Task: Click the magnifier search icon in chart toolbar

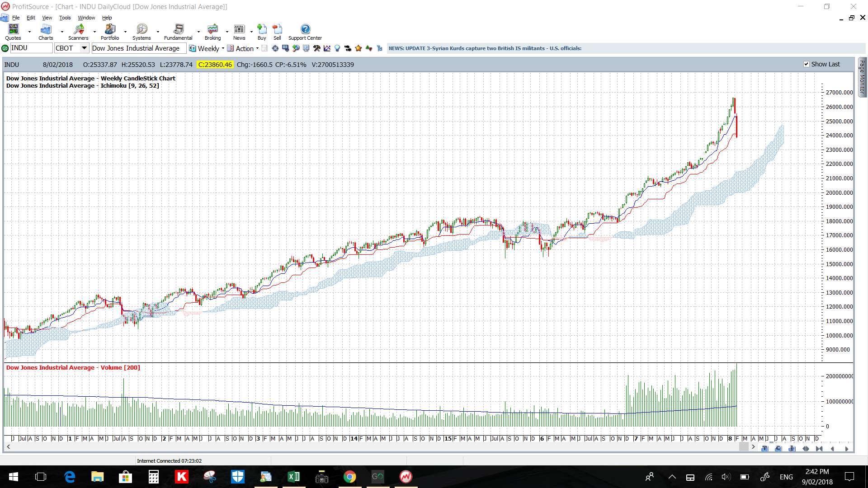Action: pos(296,48)
